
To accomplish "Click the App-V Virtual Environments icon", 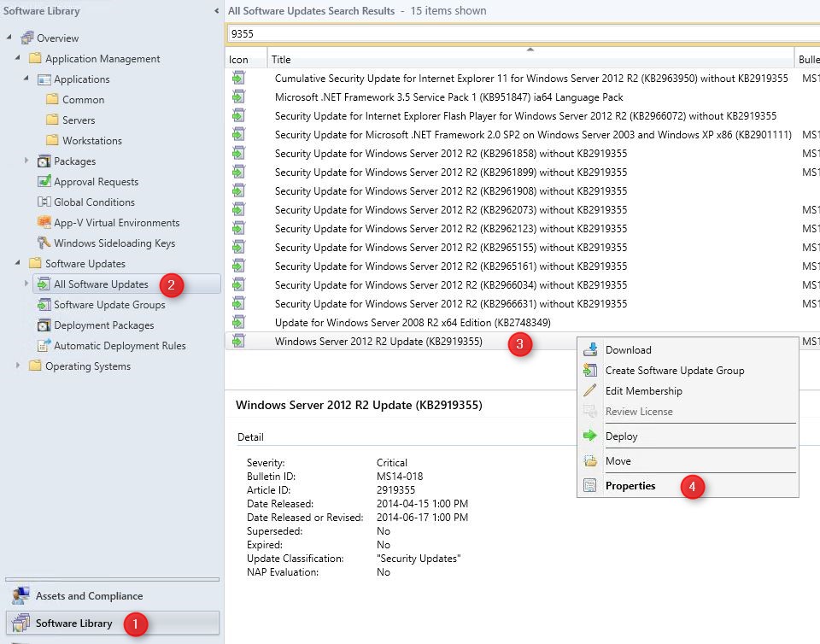I will point(44,222).
